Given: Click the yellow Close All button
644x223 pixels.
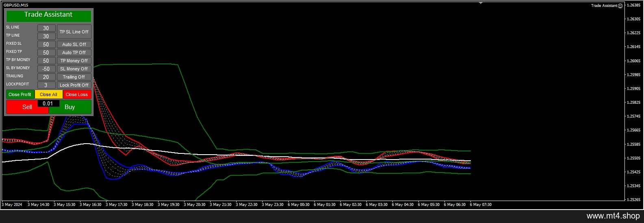Looking at the screenshot, I should (x=48, y=94).
